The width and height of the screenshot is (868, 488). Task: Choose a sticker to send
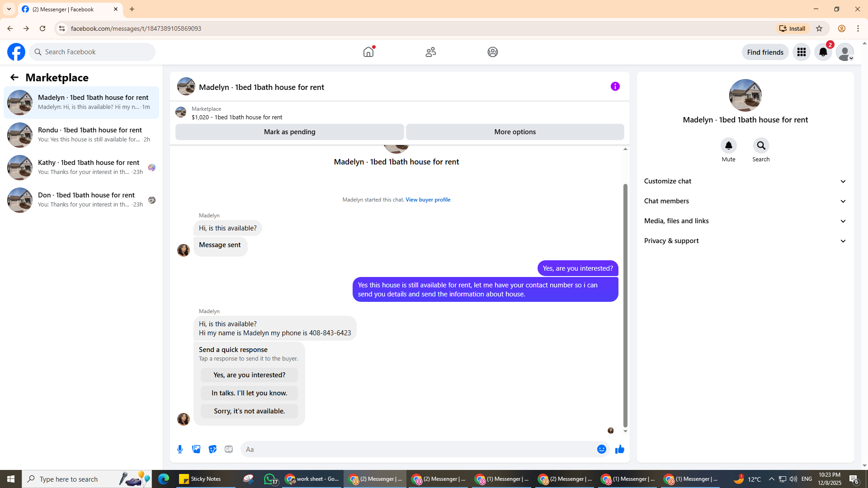212,449
